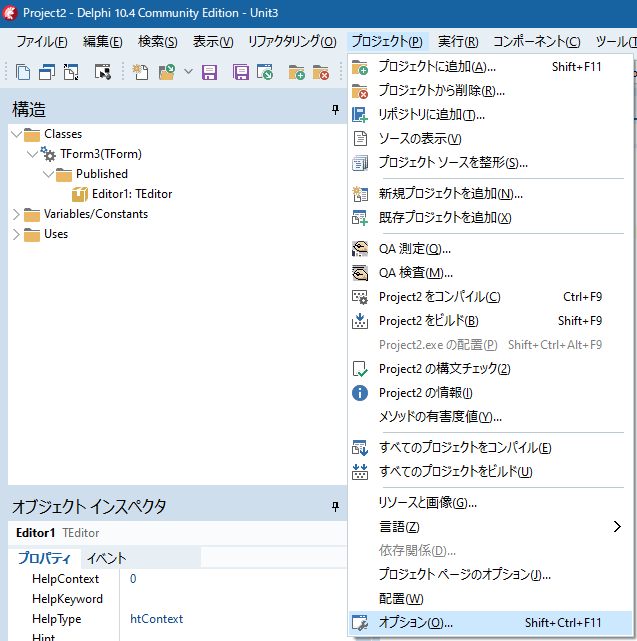Expand the Variables/Constants tree node

pyautogui.click(x=16, y=214)
